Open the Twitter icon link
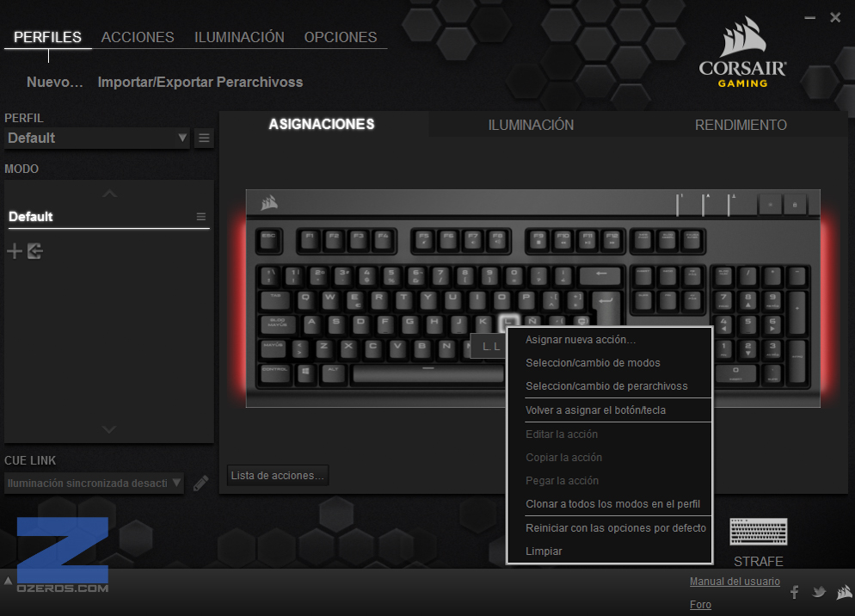This screenshot has height=616, width=855. 819,592
